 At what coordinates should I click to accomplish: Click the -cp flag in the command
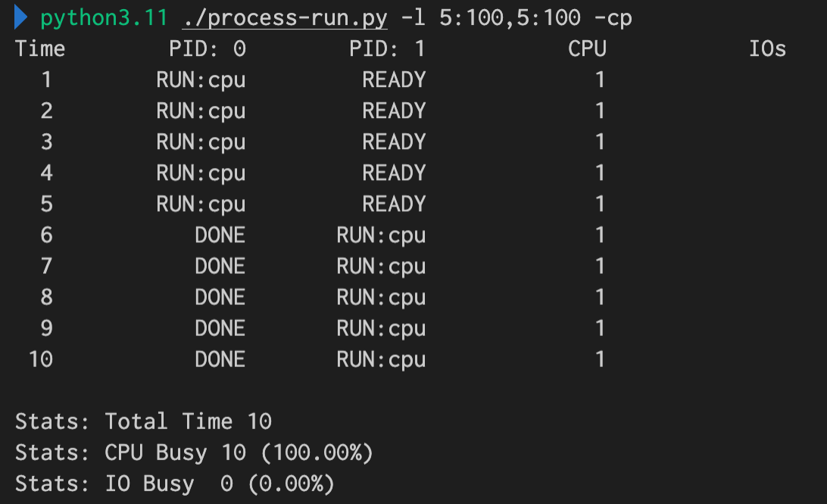click(613, 18)
